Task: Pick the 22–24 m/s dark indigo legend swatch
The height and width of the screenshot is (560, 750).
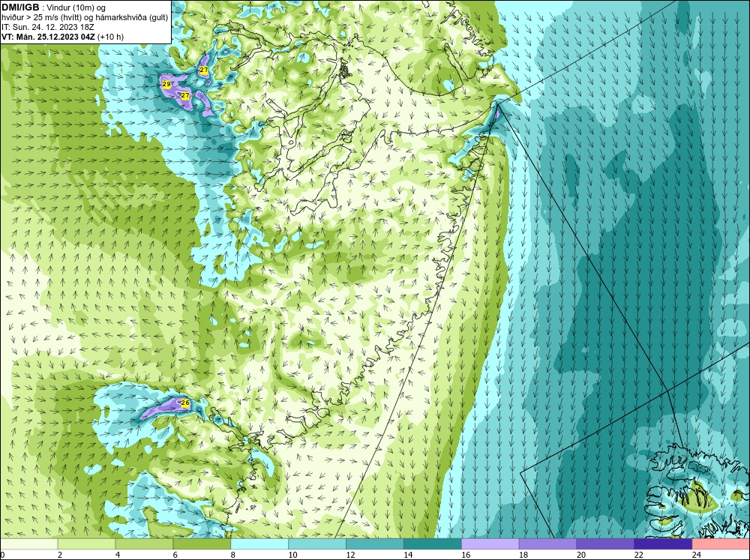Action: pos(664,544)
